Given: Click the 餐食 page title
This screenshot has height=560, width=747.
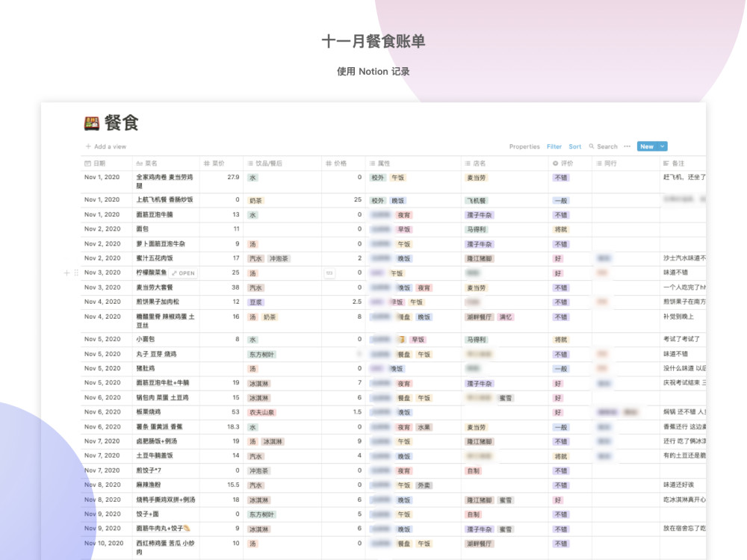Looking at the screenshot, I should [122, 123].
